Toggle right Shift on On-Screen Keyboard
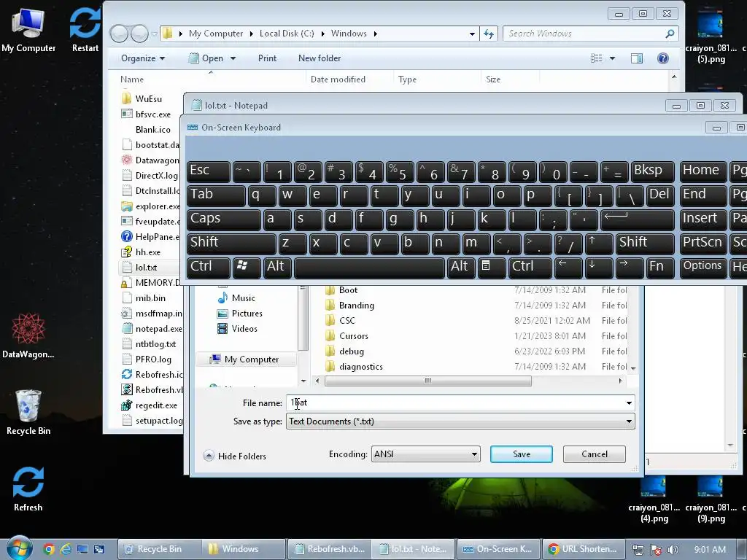This screenshot has width=747, height=560. 645,243
